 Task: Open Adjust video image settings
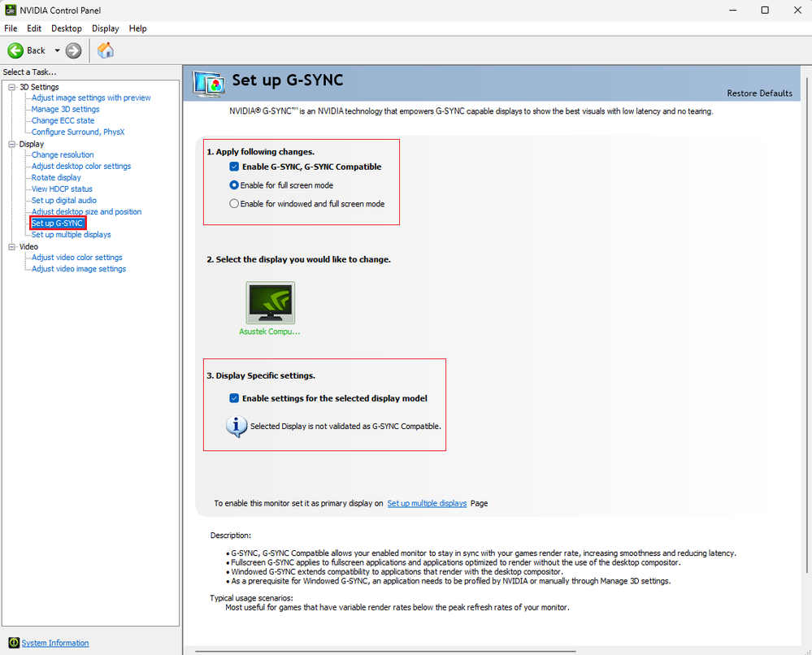click(x=79, y=269)
